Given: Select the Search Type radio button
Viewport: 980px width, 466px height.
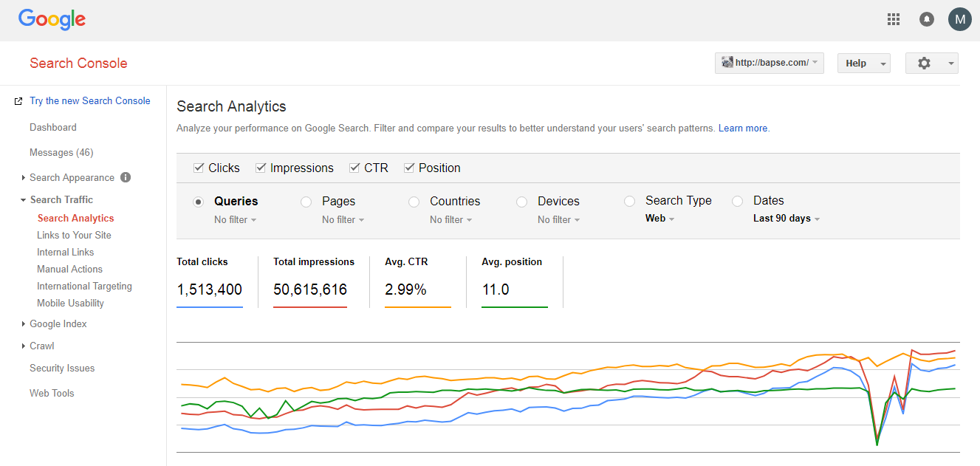Looking at the screenshot, I should 629,201.
